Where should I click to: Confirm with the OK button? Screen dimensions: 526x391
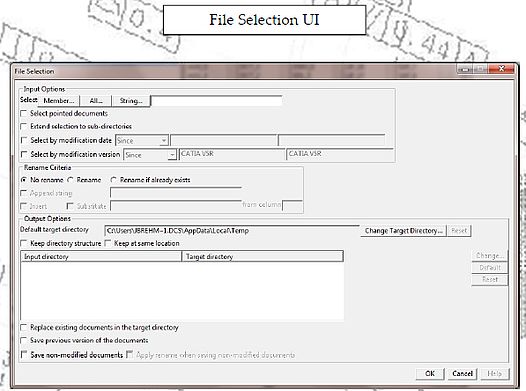coord(430,374)
